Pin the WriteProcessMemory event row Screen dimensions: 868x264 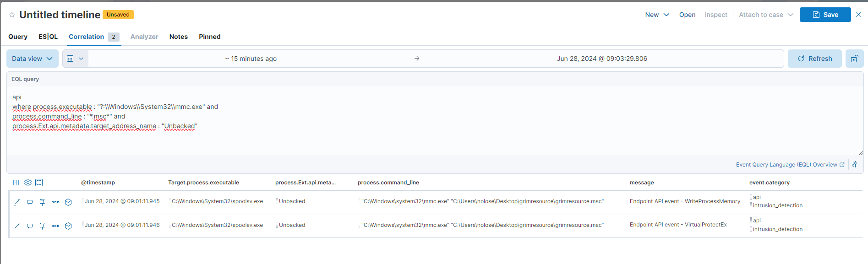tap(43, 202)
